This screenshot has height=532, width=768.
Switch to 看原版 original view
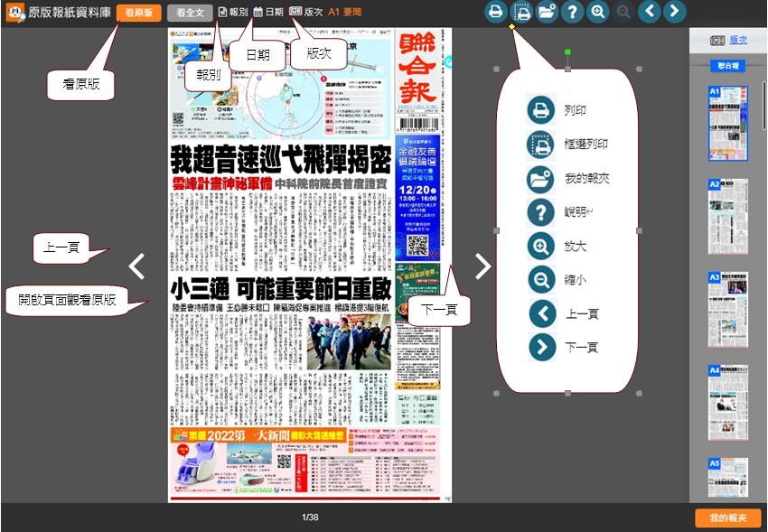138,13
